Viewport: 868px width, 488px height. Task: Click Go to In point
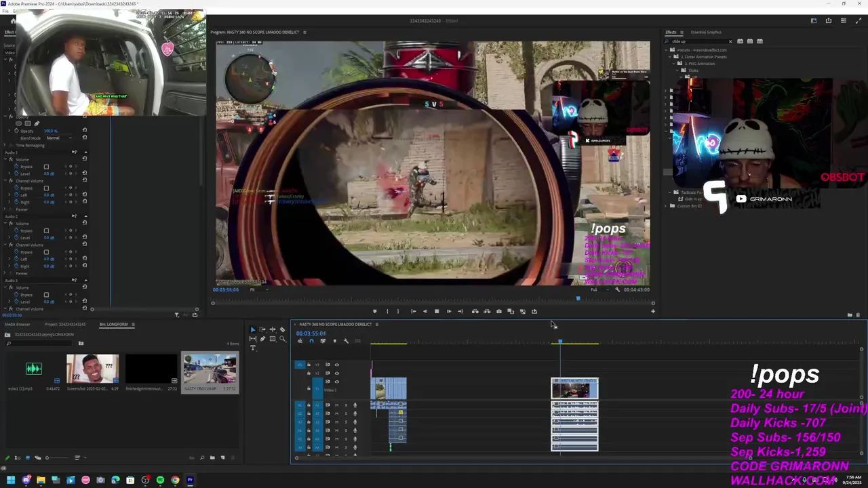[x=414, y=311]
